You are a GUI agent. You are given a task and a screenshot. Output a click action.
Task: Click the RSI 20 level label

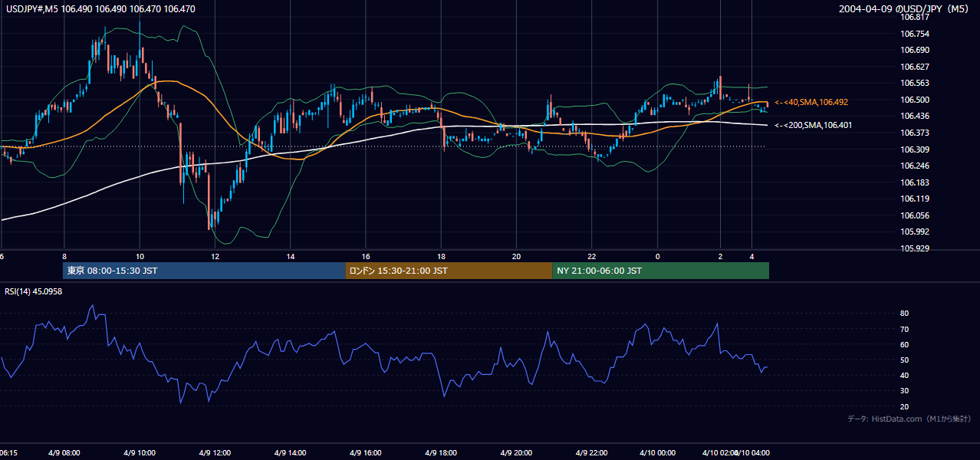[905, 406]
